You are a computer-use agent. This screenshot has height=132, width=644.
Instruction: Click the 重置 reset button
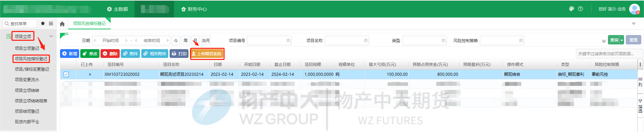[x=634, y=40]
